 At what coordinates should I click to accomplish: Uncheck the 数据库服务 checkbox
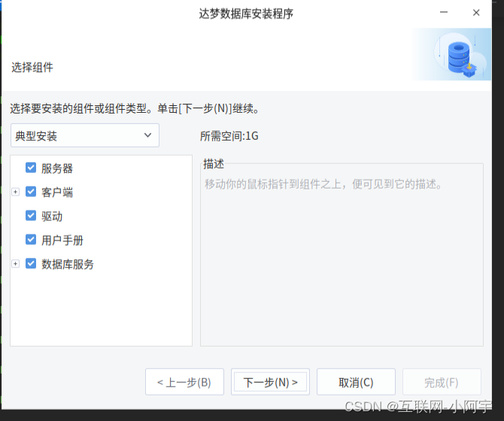coord(31,264)
